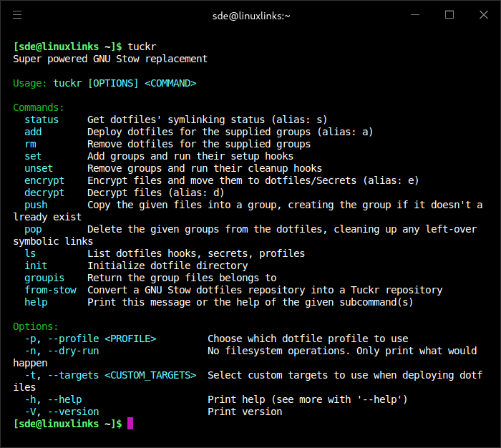Click the 'init' command entry
This screenshot has height=448, width=501.
pos(36,266)
